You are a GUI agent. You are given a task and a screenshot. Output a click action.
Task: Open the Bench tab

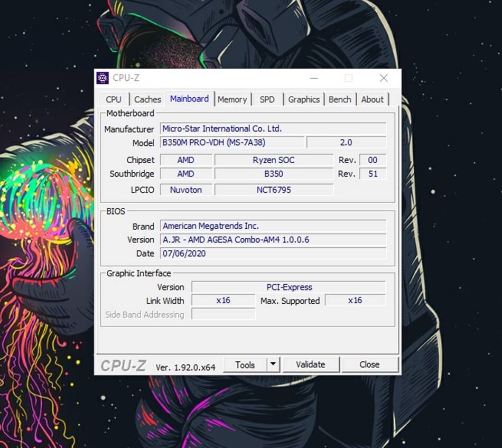(340, 99)
